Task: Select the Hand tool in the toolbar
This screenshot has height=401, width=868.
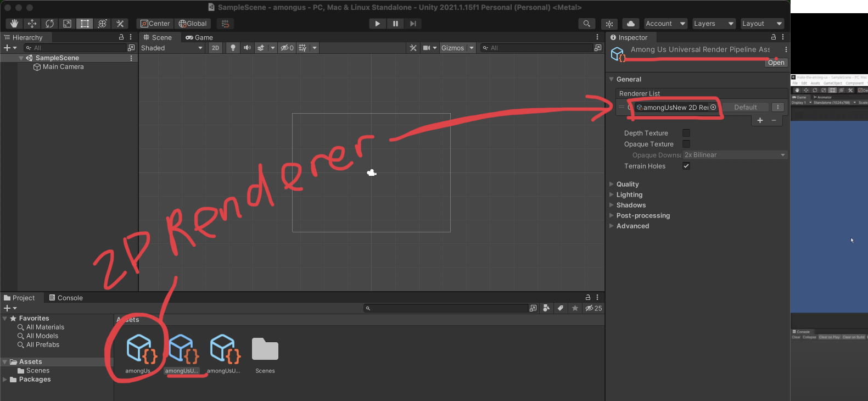Action: [x=14, y=24]
